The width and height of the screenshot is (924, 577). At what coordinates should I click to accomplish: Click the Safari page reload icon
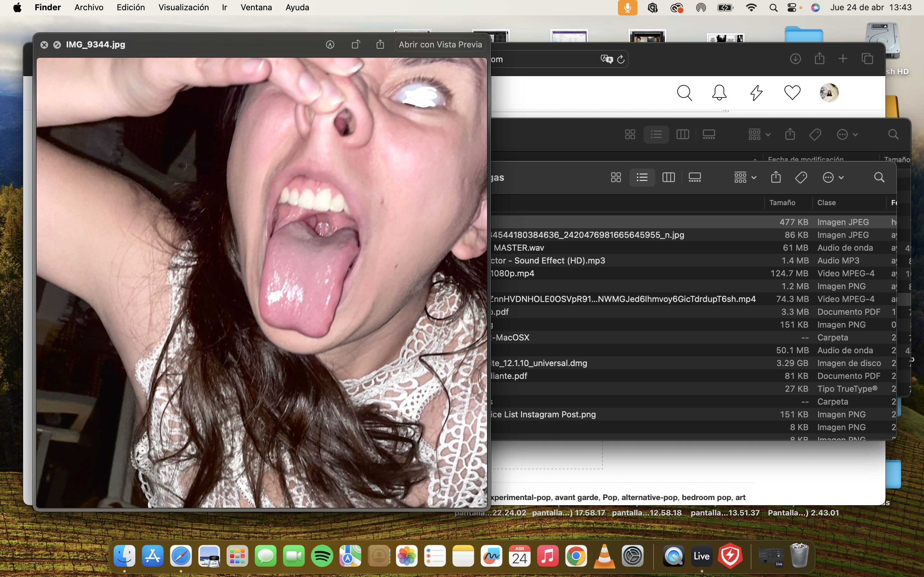point(621,59)
